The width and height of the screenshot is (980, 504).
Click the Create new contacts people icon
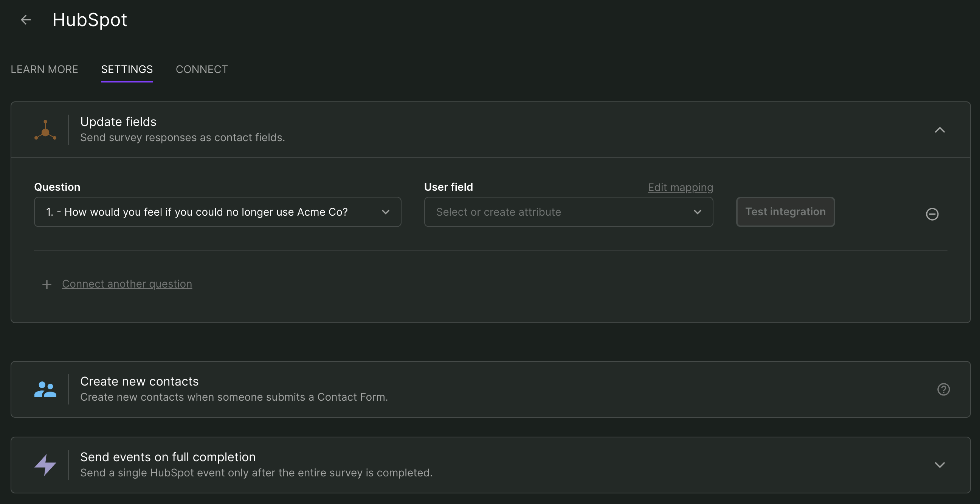[45, 389]
